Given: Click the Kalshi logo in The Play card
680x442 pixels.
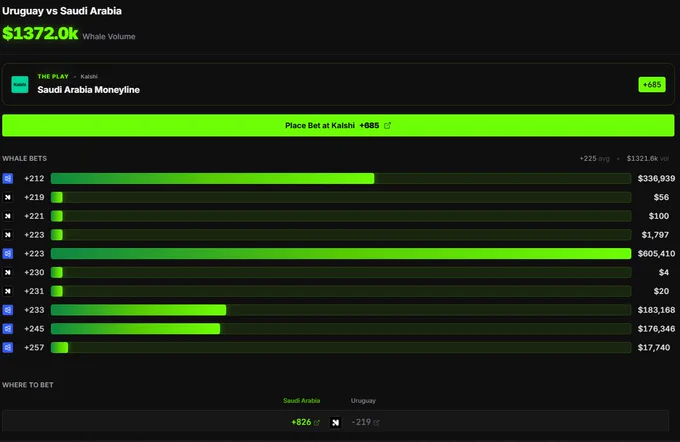Looking at the screenshot, I should (x=20, y=85).
